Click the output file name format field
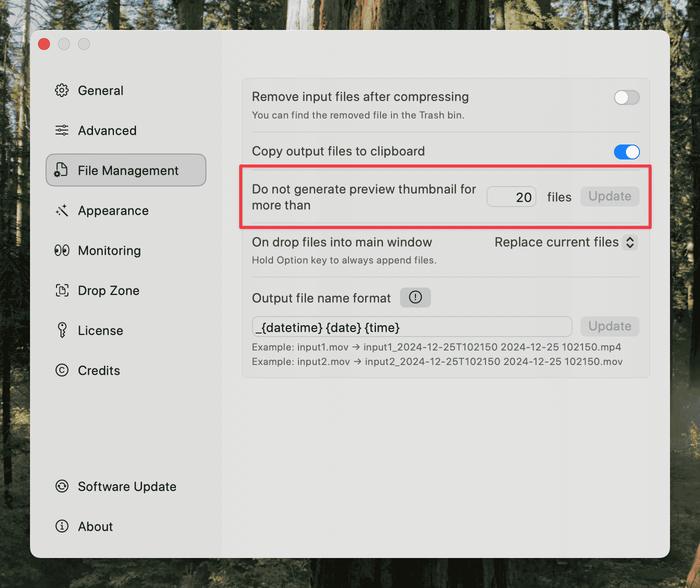 point(412,327)
